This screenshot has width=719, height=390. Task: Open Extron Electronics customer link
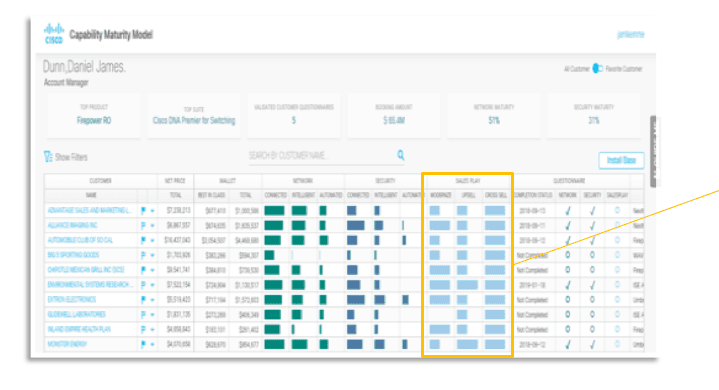[72, 299]
